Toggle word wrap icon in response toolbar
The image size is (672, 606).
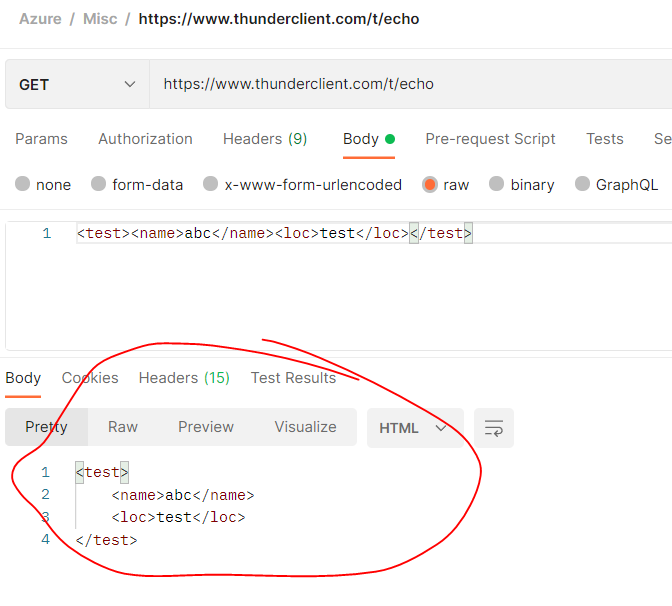[x=493, y=428]
